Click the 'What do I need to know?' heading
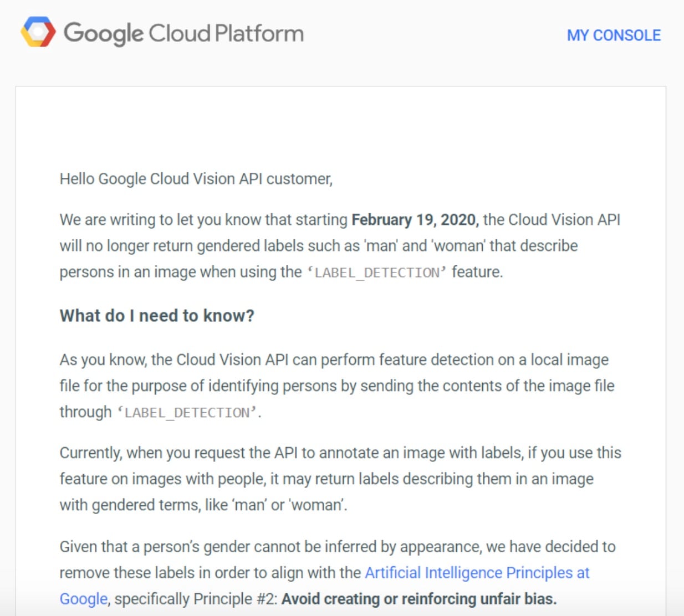The image size is (684, 616). pos(157,316)
